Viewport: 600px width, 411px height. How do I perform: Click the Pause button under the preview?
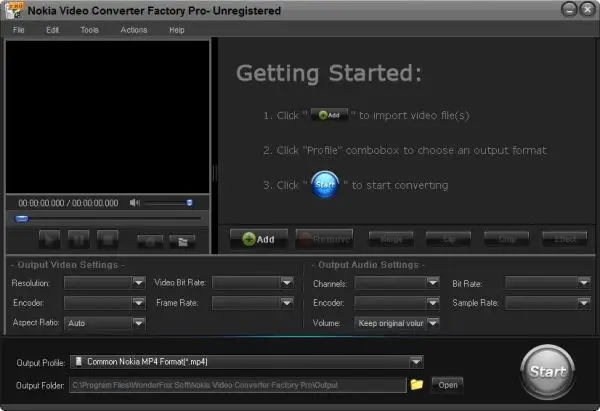(78, 240)
